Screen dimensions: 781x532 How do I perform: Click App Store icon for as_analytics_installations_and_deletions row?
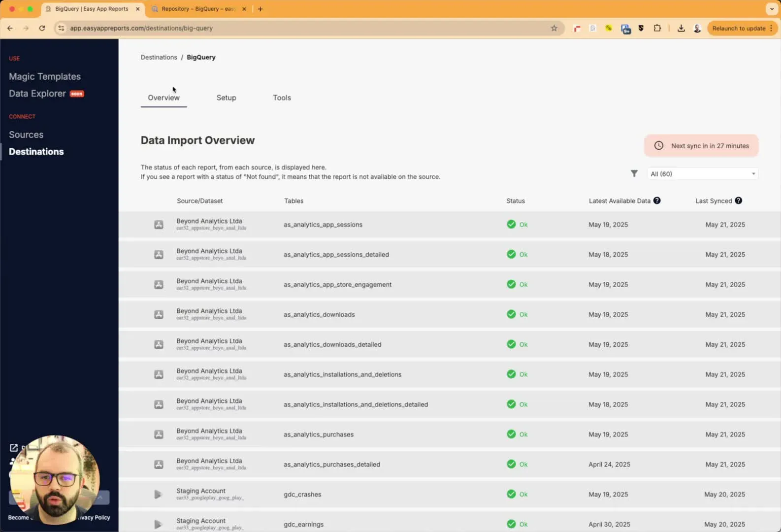pos(159,374)
